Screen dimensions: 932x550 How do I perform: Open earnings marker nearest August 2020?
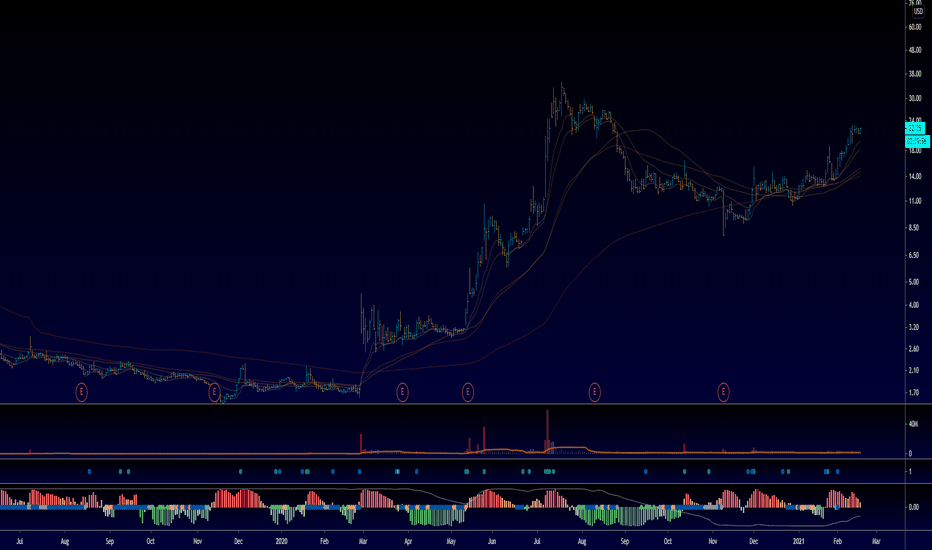tap(594, 392)
